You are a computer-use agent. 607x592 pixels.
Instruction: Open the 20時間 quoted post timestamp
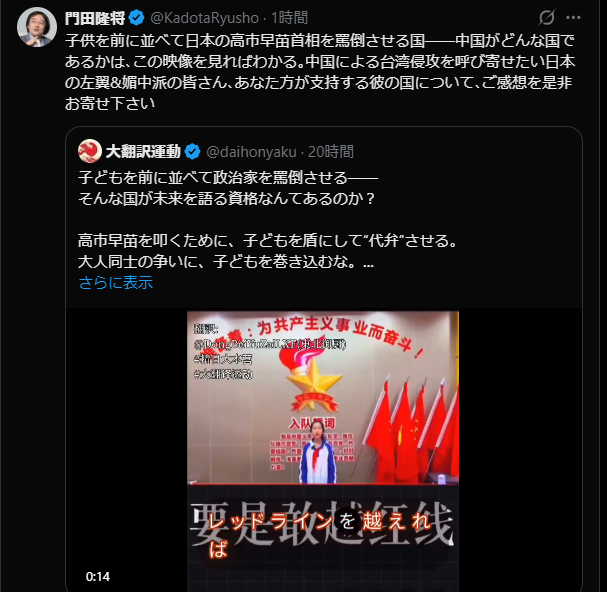click(331, 152)
